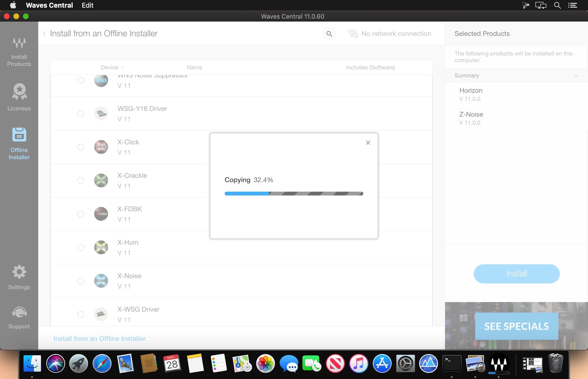
Task: Go back using the left chevron
Action: [x=44, y=33]
